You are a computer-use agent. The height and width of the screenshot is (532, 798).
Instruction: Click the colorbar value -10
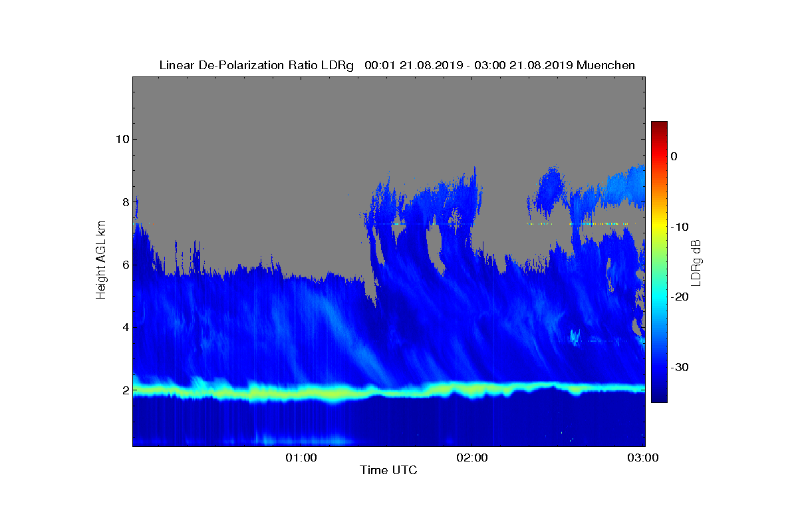678,227
